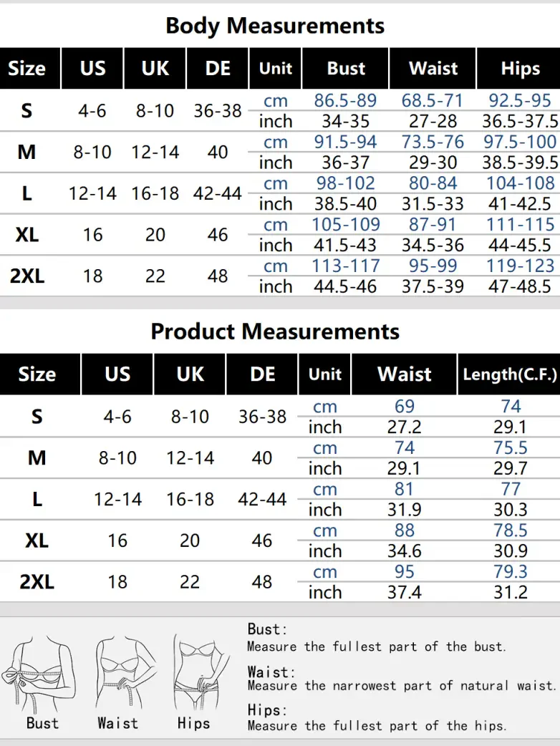This screenshot has height=746, width=560.
Task: Select the S size row in Body Measurements
Action: tap(280, 110)
